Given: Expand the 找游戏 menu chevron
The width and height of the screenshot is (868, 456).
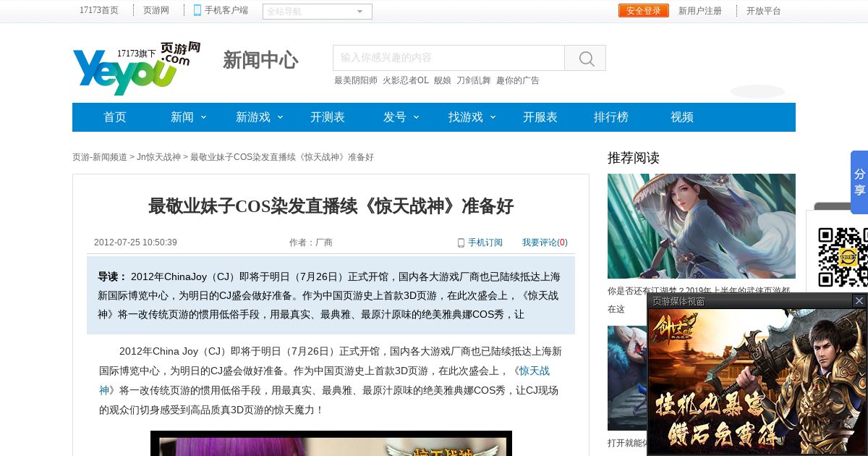Looking at the screenshot, I should 493,117.
